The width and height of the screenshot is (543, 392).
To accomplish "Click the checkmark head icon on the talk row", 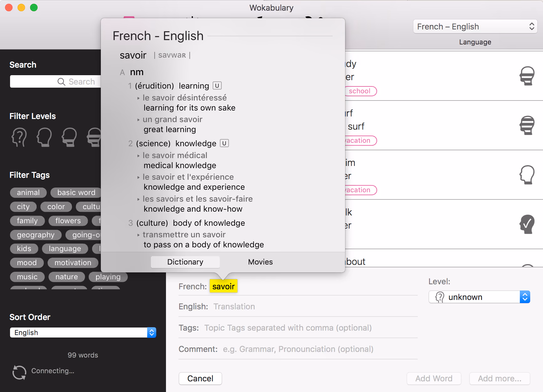I will 527,224.
